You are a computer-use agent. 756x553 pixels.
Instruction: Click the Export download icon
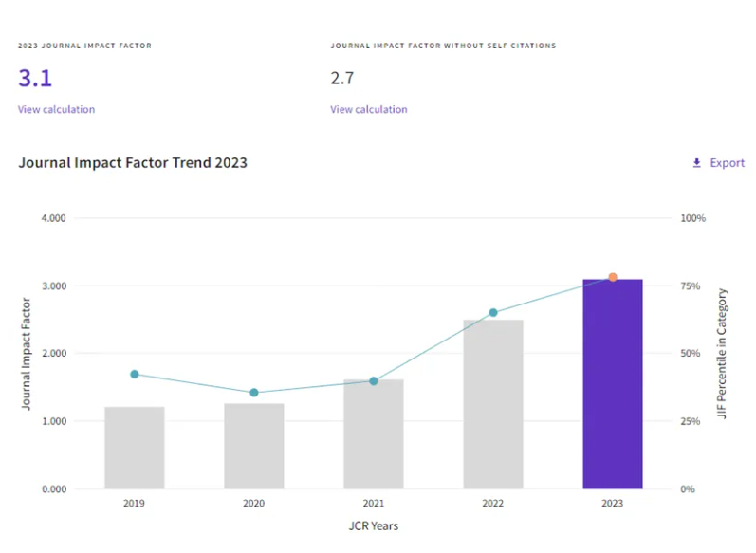(x=697, y=163)
